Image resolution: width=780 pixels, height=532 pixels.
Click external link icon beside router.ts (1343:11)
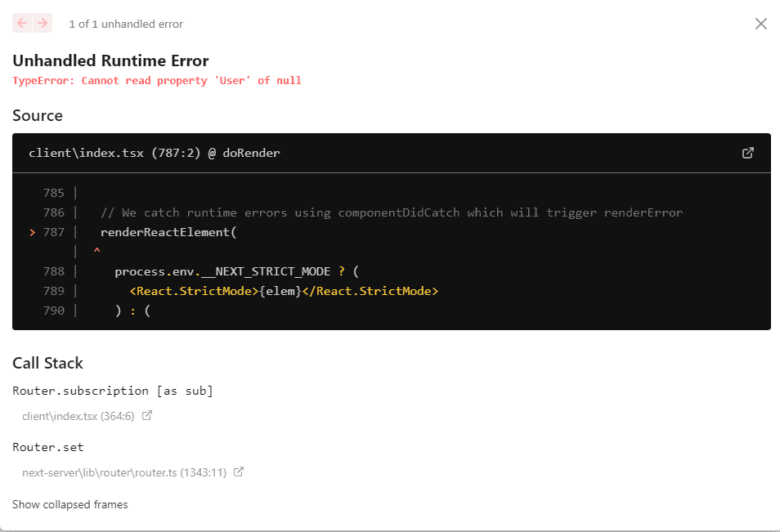pyautogui.click(x=239, y=472)
